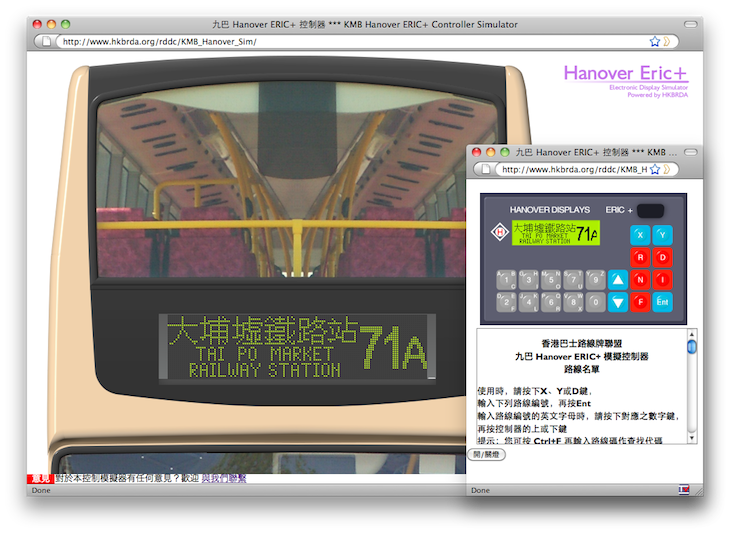Click the grey 8 VWX key

click(574, 302)
